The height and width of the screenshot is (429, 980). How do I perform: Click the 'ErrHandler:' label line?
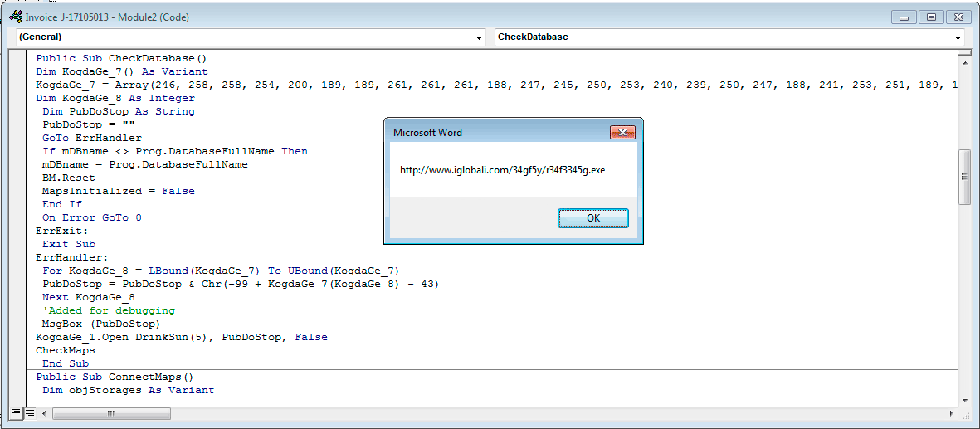click(72, 257)
